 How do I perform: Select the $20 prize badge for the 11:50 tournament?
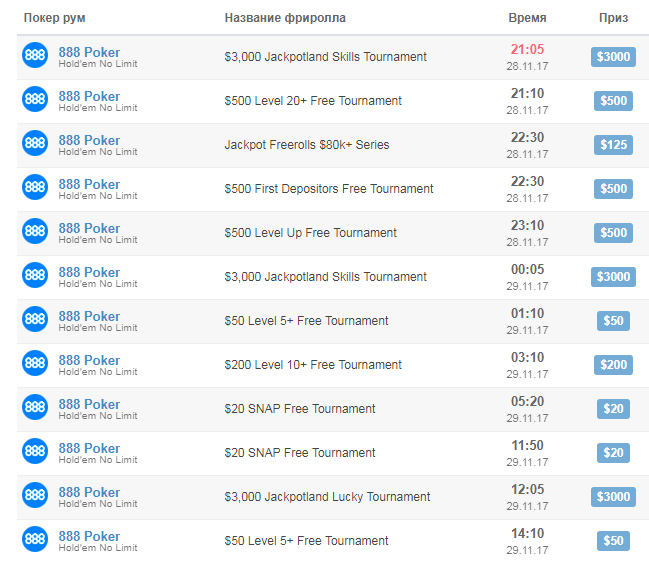coord(613,453)
